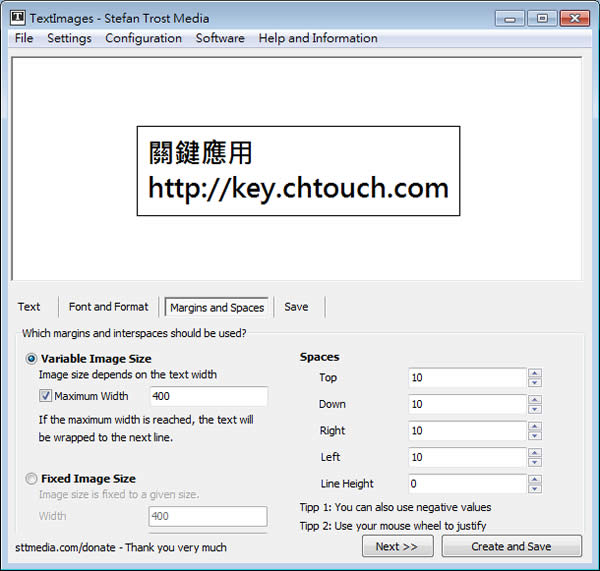Increase the Top space with up arrow

pyautogui.click(x=535, y=373)
